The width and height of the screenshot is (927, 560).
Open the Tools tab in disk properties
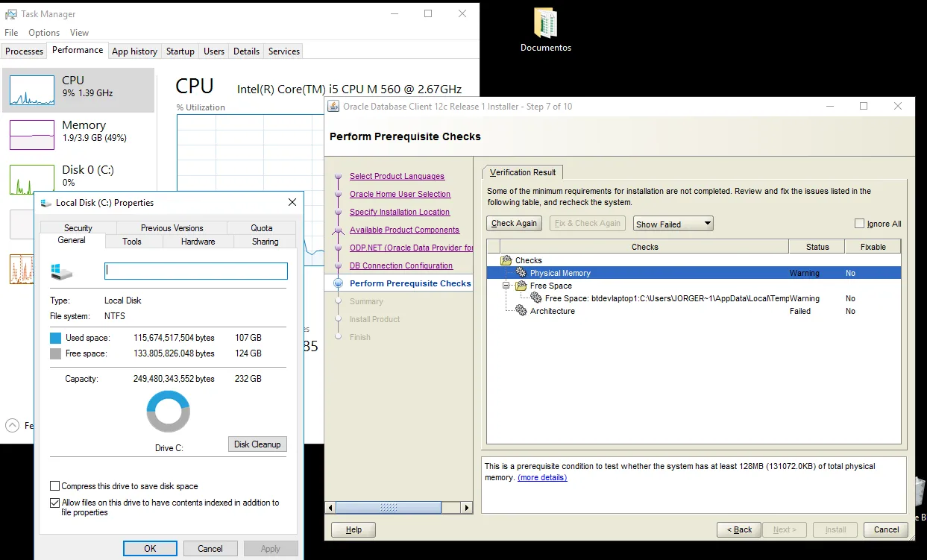(x=132, y=242)
